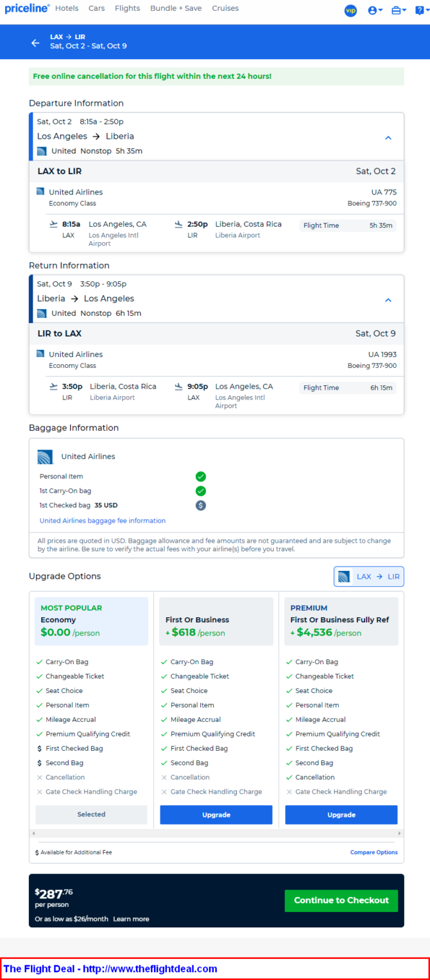This screenshot has height=980, width=430.
Task: Open the My Trips briefcase menu
Action: tap(399, 10)
